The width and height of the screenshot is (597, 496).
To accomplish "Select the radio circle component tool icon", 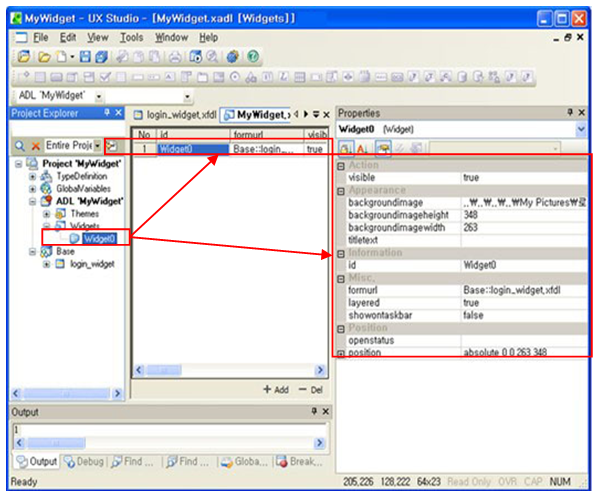I will tap(235, 77).
